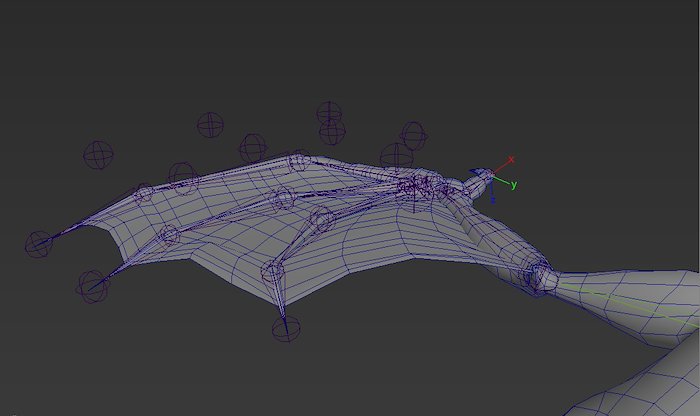Select the body mesh at the right edge
This screenshot has width=700, height=416.
click(650, 300)
